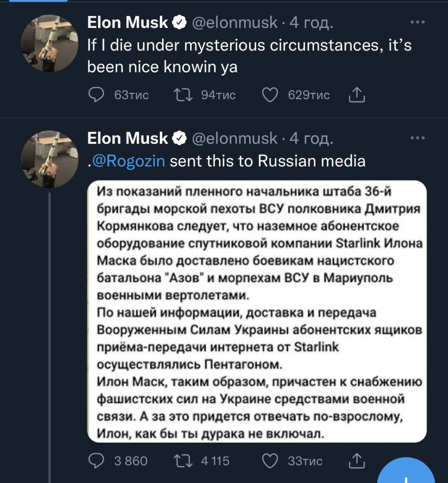The image size is (448, 483).
Task: Share the Rogozin tweet
Action: click(x=357, y=460)
